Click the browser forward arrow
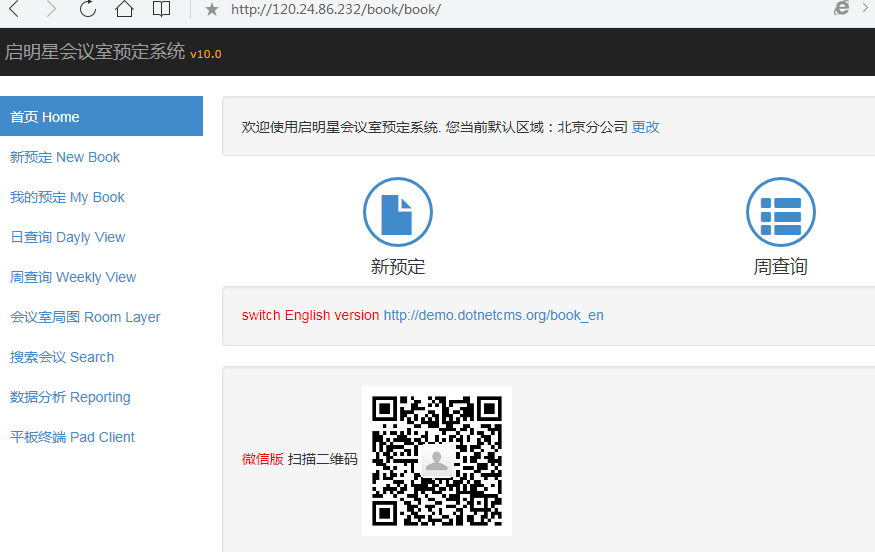Image resolution: width=875 pixels, height=552 pixels. 51,8
